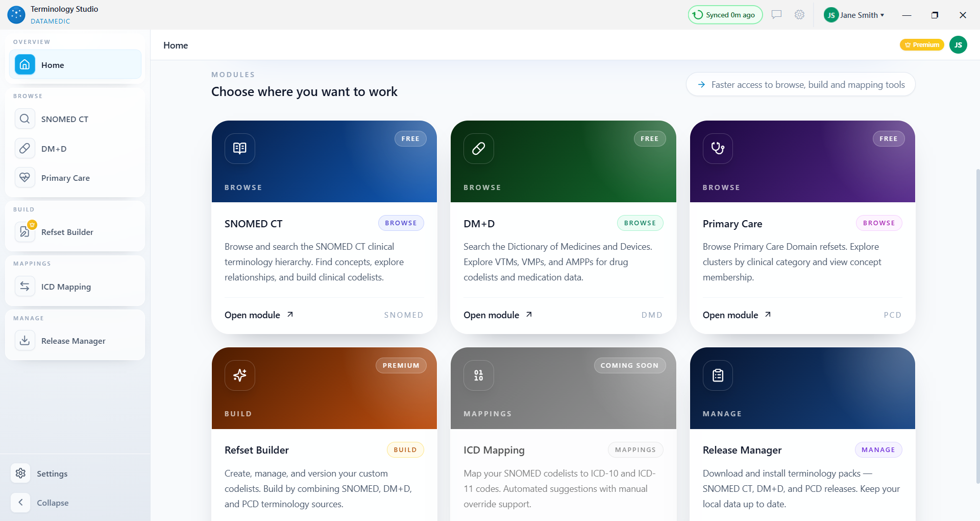Click the Home page title in header
This screenshot has width=980, height=521.
tap(176, 45)
